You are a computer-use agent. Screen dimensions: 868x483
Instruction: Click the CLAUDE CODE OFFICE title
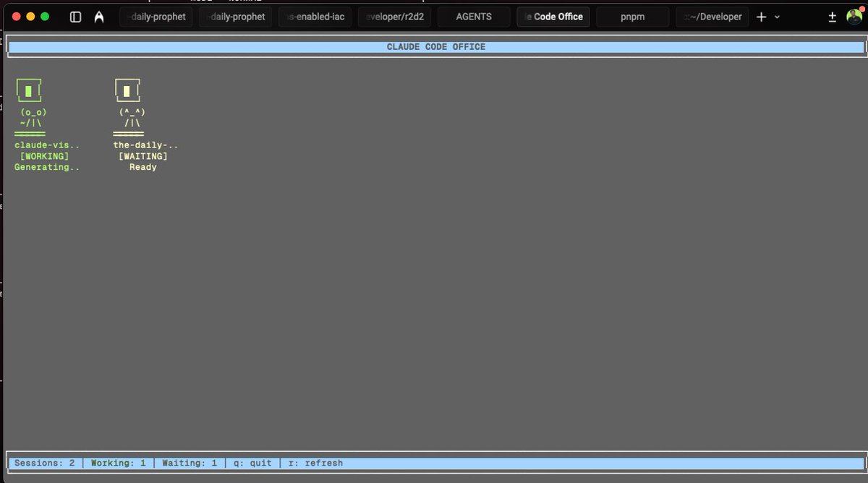pyautogui.click(x=436, y=47)
